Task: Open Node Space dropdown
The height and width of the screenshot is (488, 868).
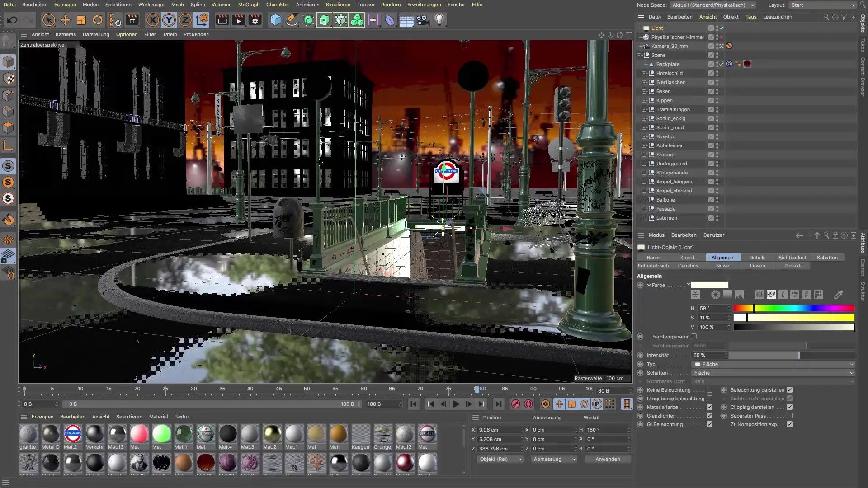Action: click(x=713, y=5)
